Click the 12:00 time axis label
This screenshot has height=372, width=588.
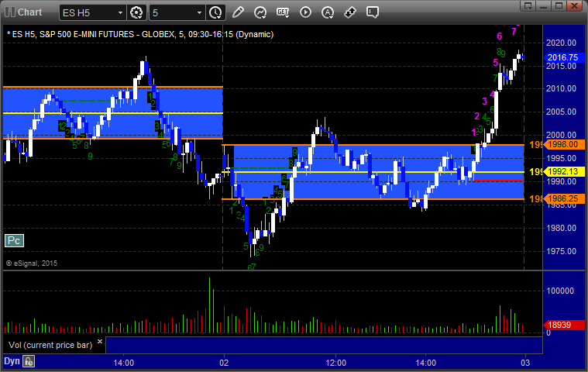point(335,363)
